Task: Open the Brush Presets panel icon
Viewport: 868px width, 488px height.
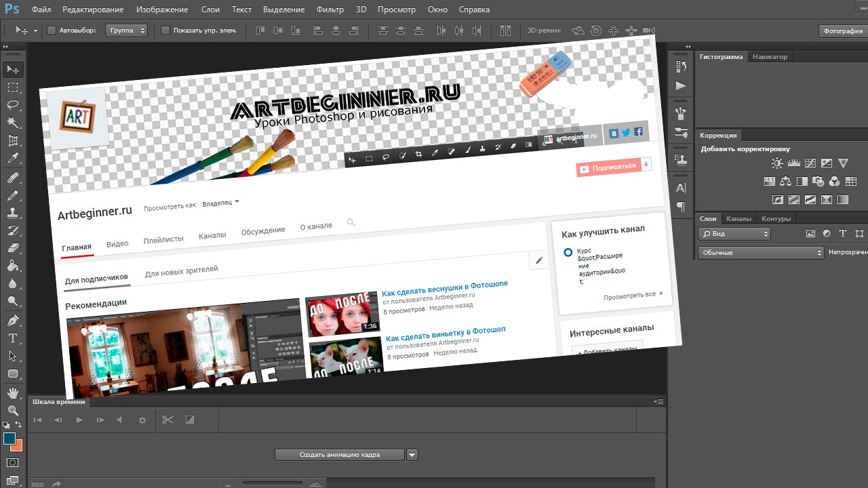Action: coord(681,132)
